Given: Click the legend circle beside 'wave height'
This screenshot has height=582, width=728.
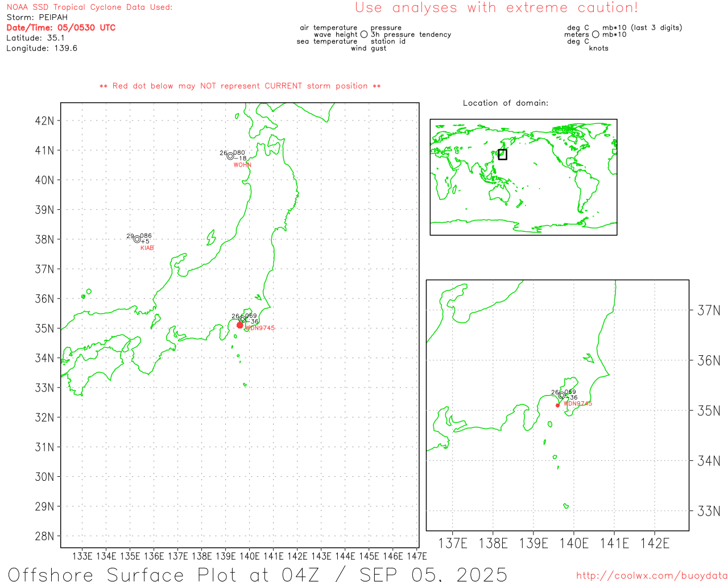Looking at the screenshot, I should pyautogui.click(x=364, y=34).
